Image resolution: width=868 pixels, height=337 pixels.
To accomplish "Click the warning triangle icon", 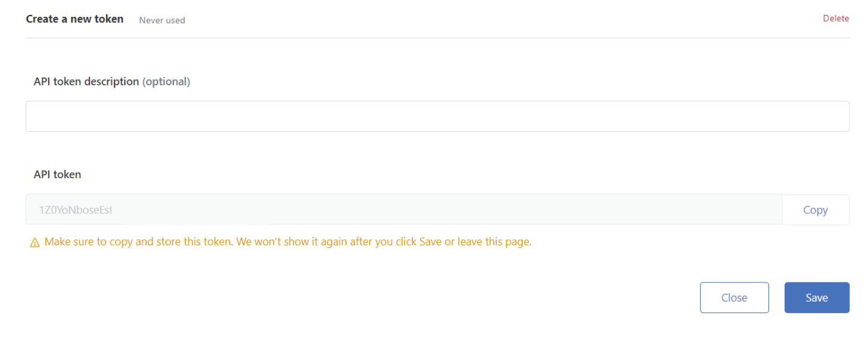I will [35, 243].
